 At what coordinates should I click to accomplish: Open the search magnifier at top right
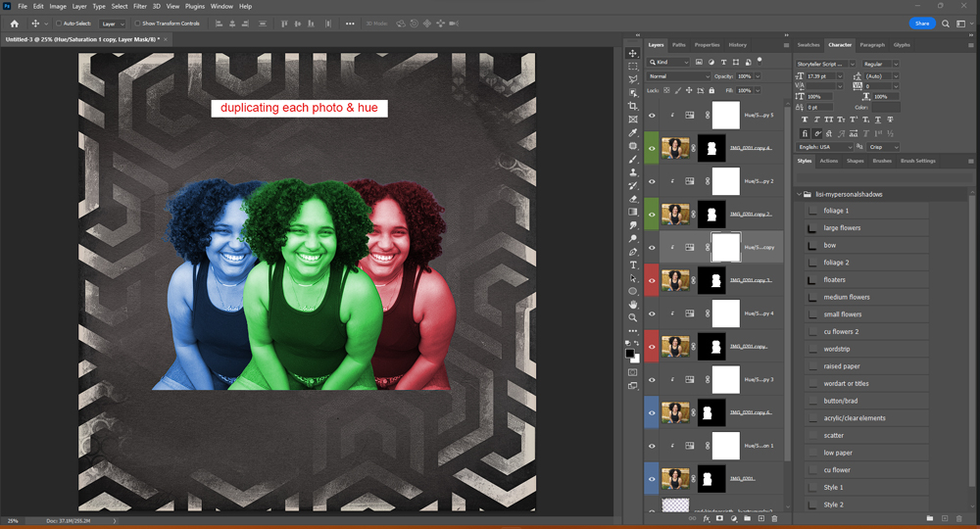[946, 24]
